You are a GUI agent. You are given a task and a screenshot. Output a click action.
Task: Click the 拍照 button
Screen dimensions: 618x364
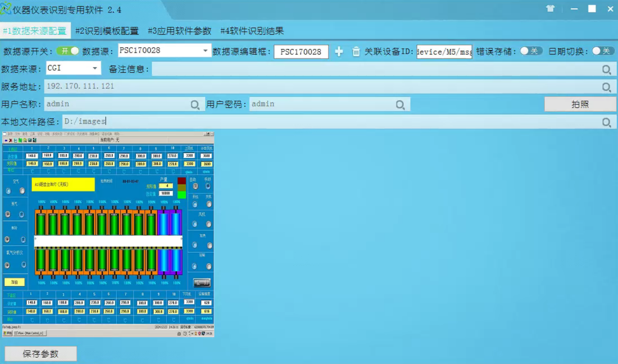(x=580, y=104)
